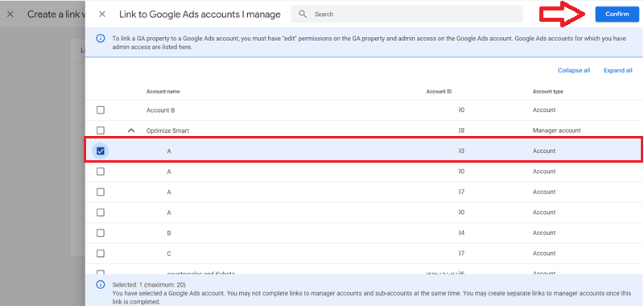The width and height of the screenshot is (644, 306).
Task: Click the Account ID column header
Action: coord(439,92)
